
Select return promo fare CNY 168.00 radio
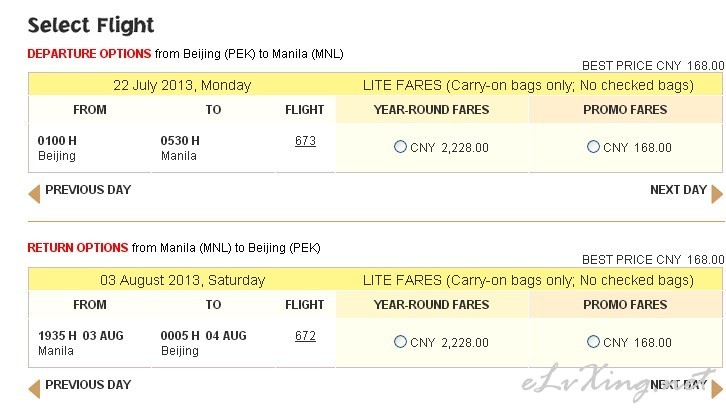coord(593,342)
